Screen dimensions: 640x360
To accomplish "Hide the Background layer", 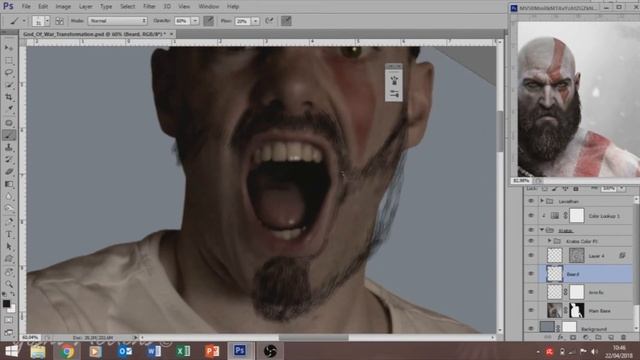I will coord(531,328).
